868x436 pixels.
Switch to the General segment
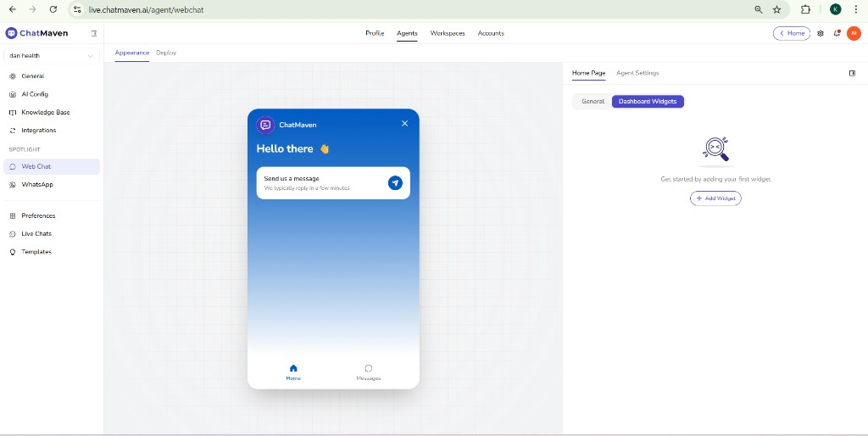tap(593, 102)
